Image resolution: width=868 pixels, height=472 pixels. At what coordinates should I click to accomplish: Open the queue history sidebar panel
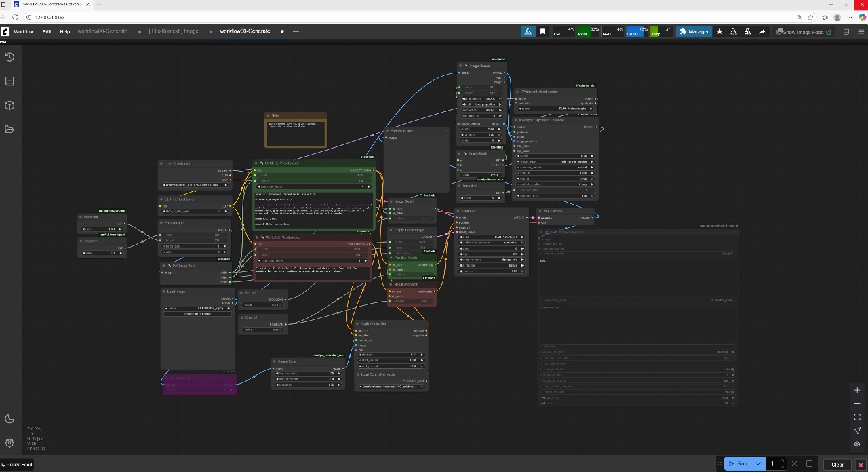pyautogui.click(x=9, y=57)
